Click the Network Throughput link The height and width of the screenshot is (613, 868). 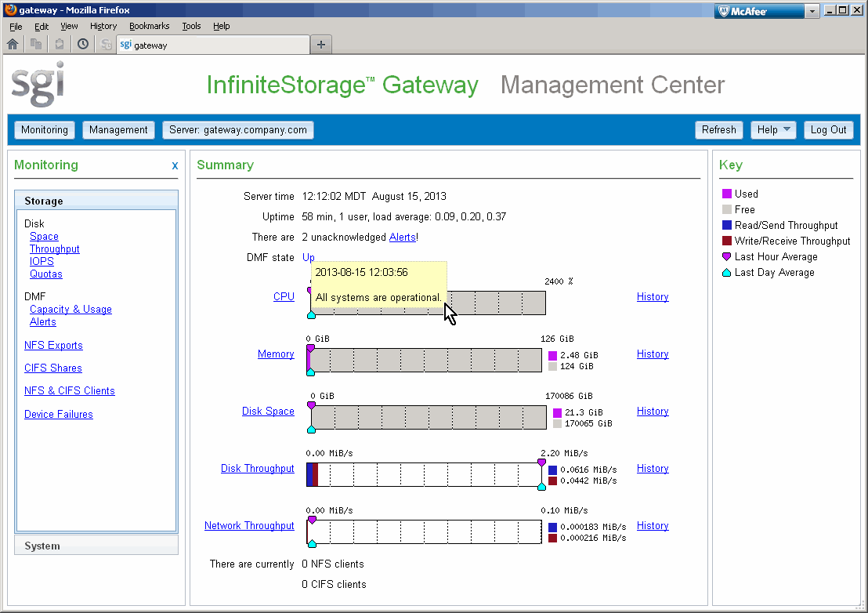click(249, 525)
